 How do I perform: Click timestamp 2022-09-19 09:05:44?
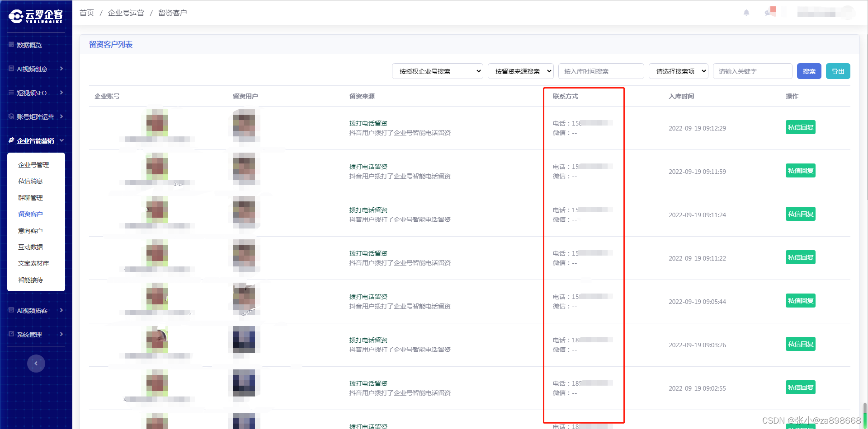pos(697,302)
